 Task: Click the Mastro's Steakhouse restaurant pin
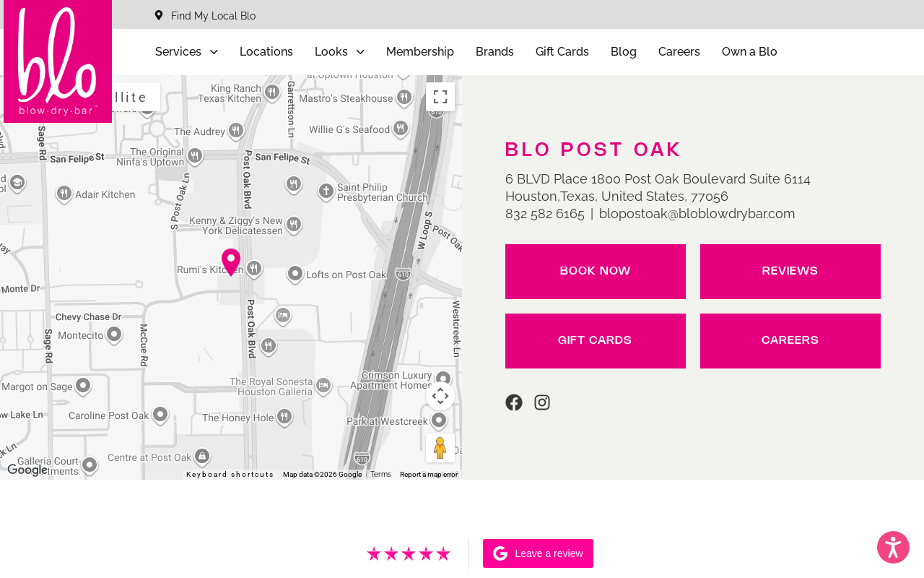pos(404,97)
